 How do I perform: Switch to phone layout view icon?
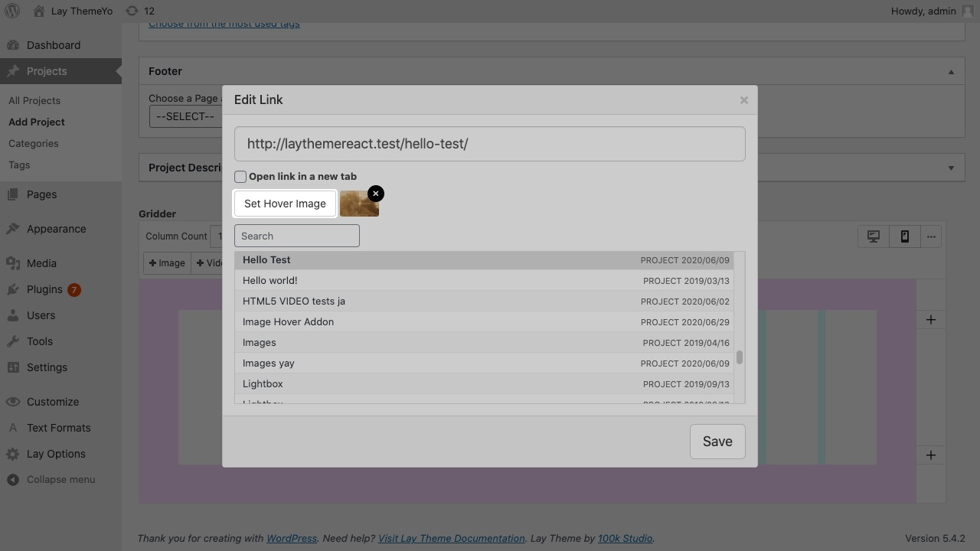pyautogui.click(x=904, y=236)
